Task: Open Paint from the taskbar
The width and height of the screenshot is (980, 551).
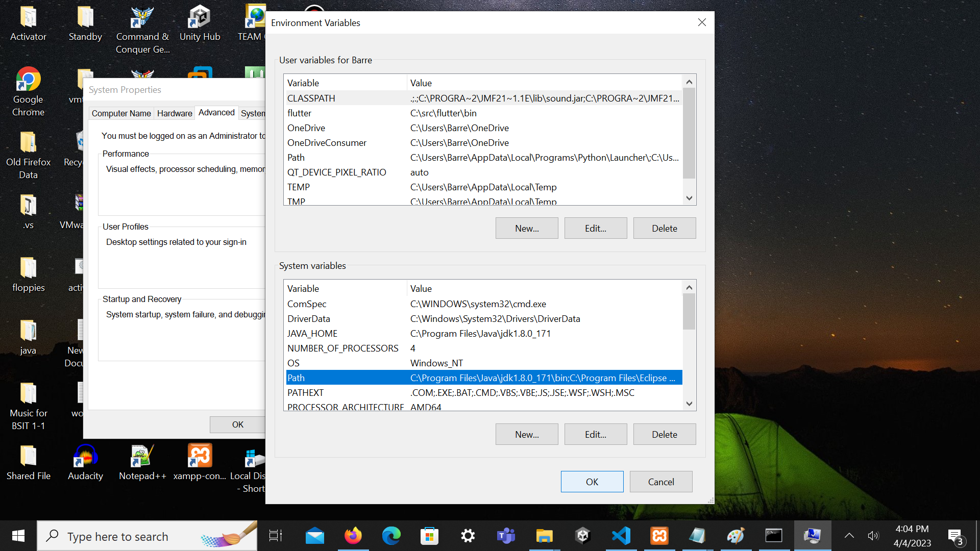Action: [x=736, y=536]
